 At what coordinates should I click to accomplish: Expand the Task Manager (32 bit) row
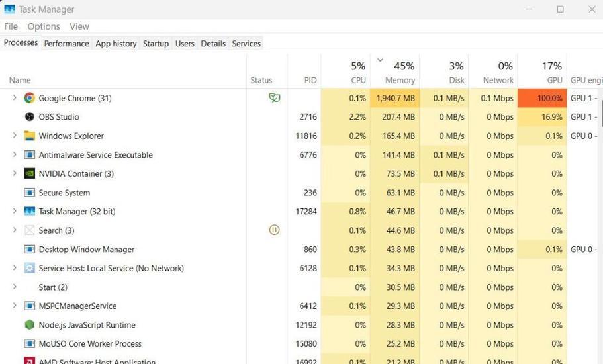(x=15, y=210)
